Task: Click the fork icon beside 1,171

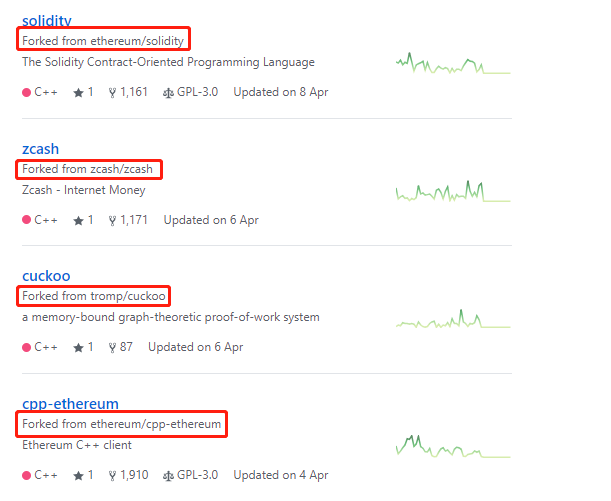Action: click(x=112, y=221)
